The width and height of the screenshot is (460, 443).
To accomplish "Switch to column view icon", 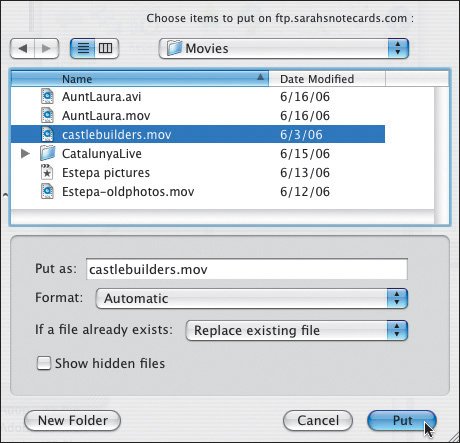I will pos(106,49).
